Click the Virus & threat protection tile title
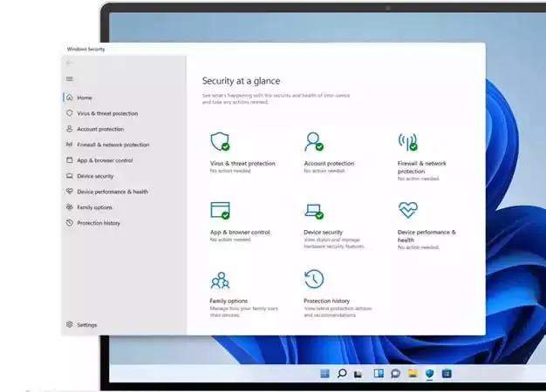546x392 pixels. [242, 163]
